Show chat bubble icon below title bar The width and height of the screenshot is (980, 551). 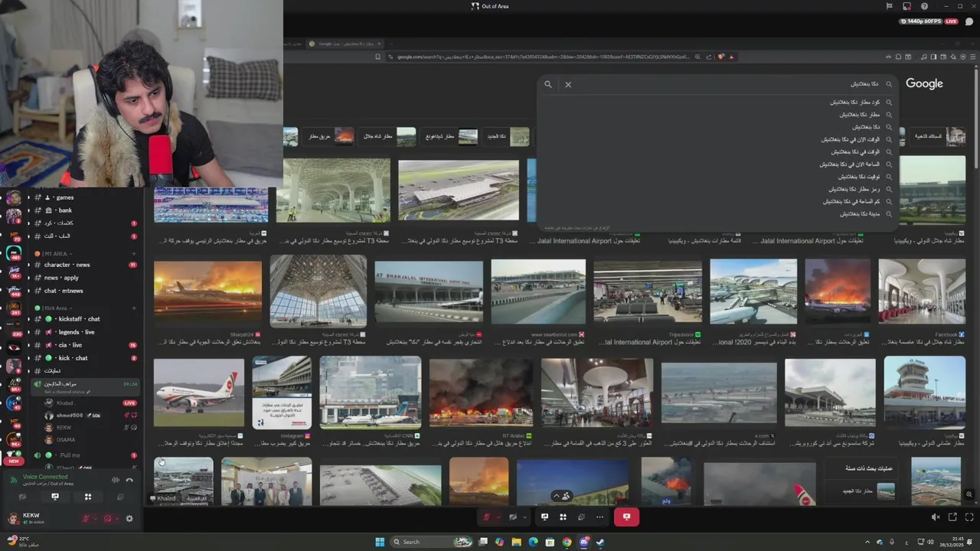(x=969, y=21)
